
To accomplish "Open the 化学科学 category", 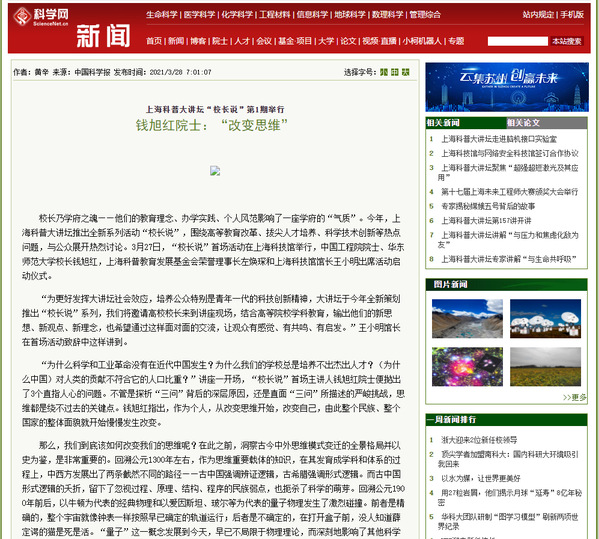I will [237, 15].
